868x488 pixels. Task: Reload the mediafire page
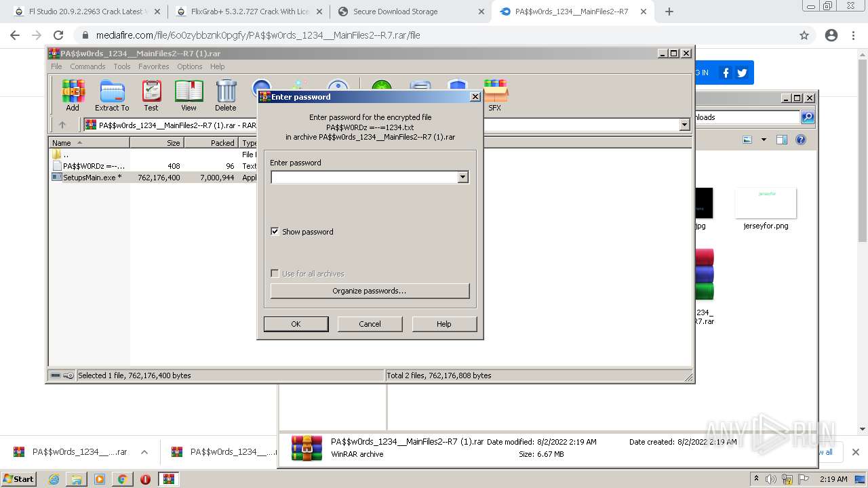(x=58, y=35)
